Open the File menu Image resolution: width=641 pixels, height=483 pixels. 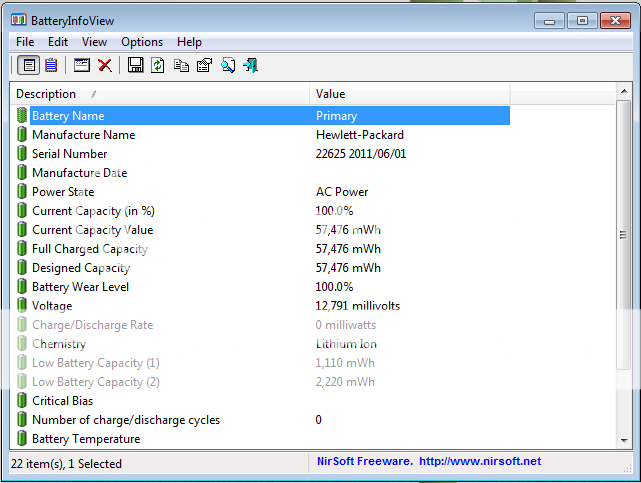[x=25, y=42]
